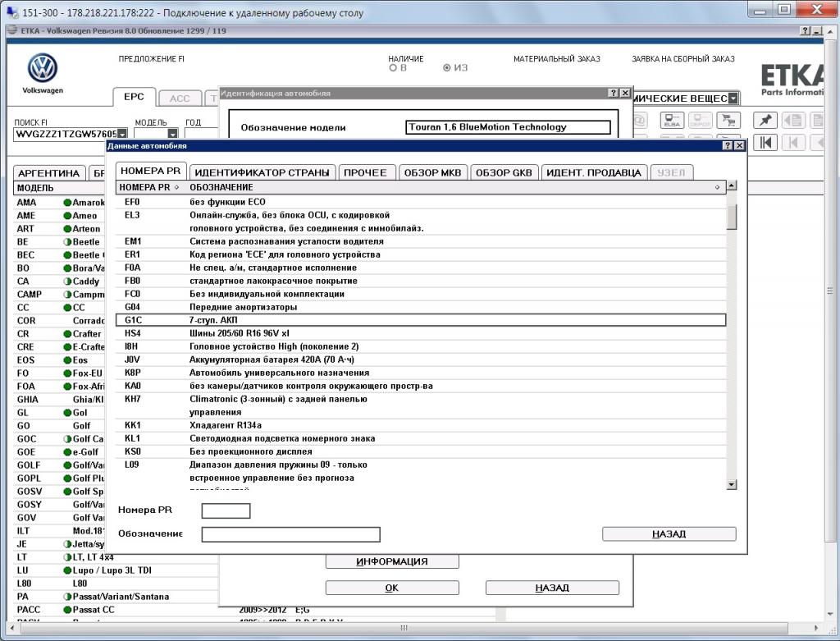Expand the ХИМИЧЕСКИЕ ВЕЩЕСТВА dropdown
Image resolution: width=840 pixels, height=641 pixels.
pyautogui.click(x=733, y=98)
